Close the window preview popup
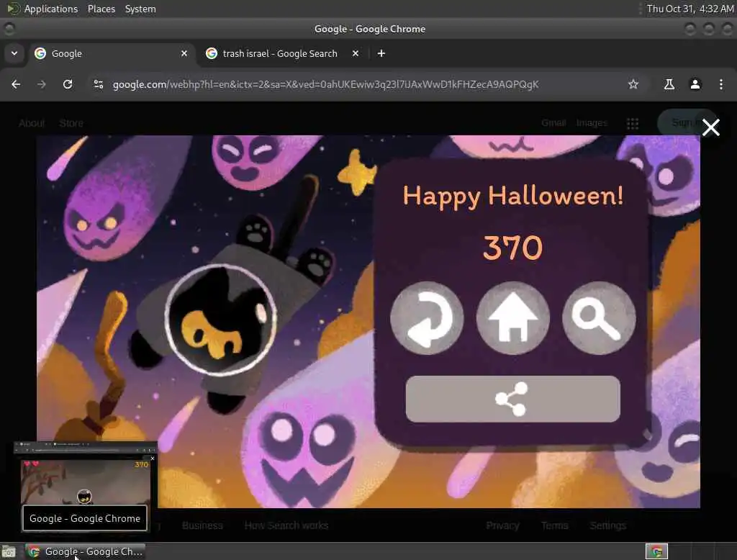Image resolution: width=737 pixels, height=560 pixels. coord(153,458)
